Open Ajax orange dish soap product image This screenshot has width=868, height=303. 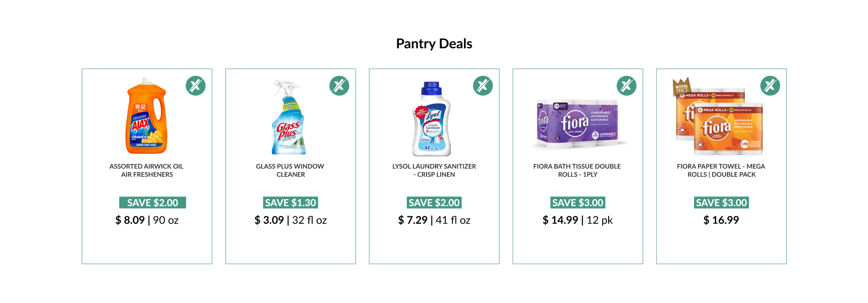146,116
